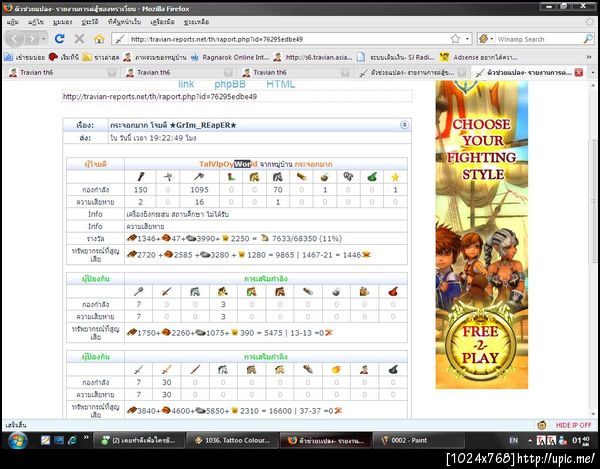The width and height of the screenshot is (600, 469).
Task: Bookmark page with the star icon
Action: point(455,39)
